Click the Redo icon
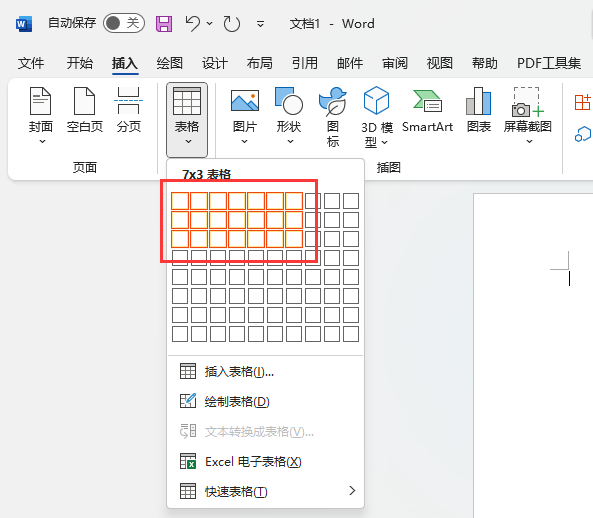Image resolution: width=593 pixels, height=518 pixels. tap(231, 24)
